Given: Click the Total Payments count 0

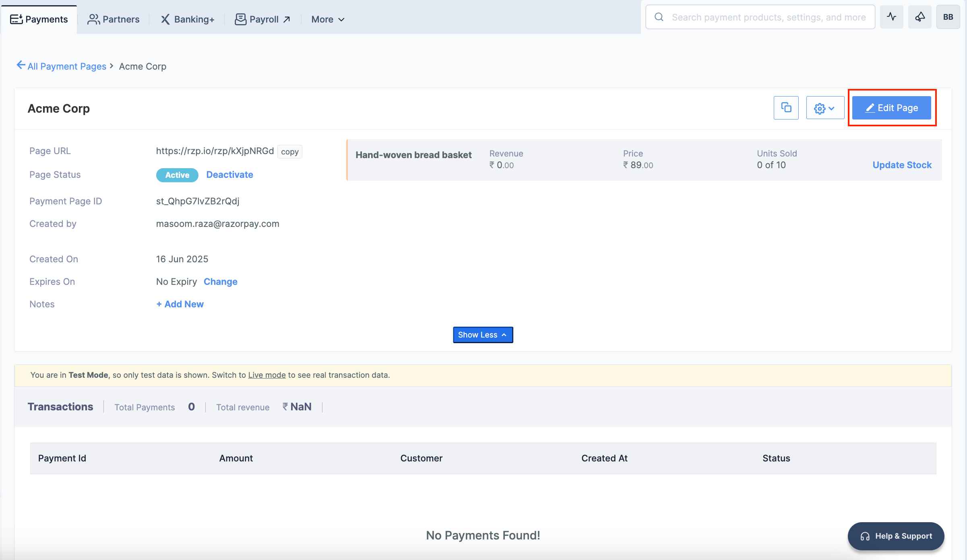Looking at the screenshot, I should click(x=192, y=407).
